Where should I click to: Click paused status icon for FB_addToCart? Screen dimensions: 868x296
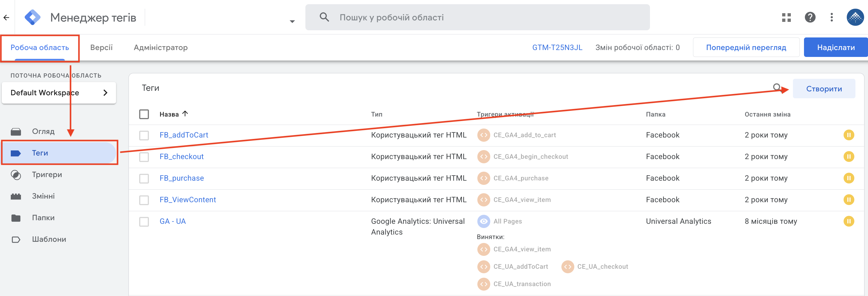[x=849, y=135]
